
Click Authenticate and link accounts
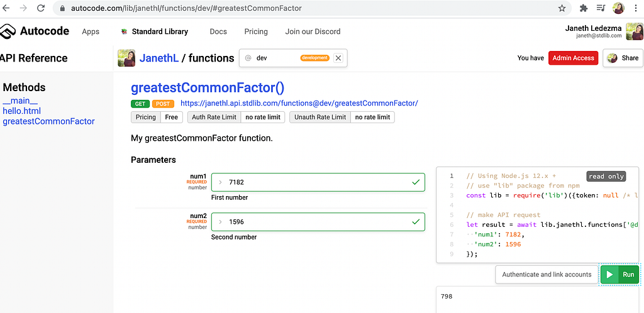pyautogui.click(x=547, y=275)
